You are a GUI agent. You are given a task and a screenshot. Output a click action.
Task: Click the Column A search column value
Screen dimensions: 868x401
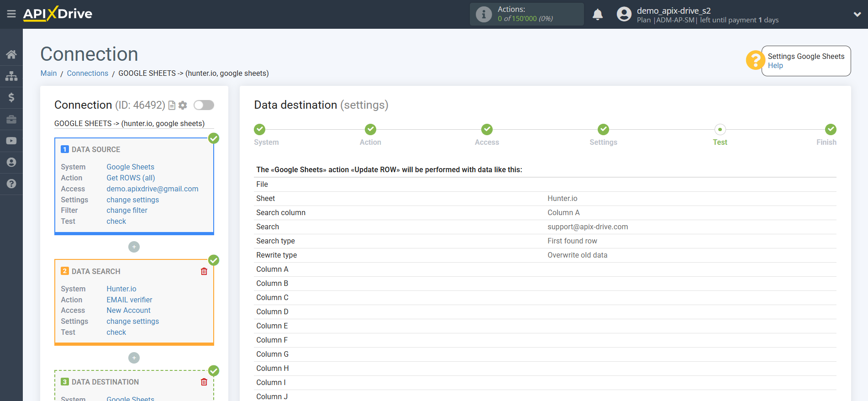point(563,213)
